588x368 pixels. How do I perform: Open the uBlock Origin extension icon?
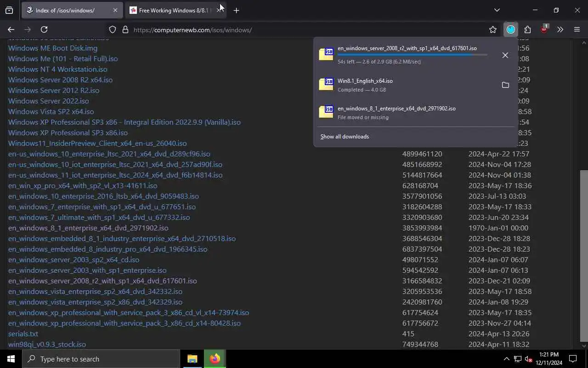(x=544, y=29)
